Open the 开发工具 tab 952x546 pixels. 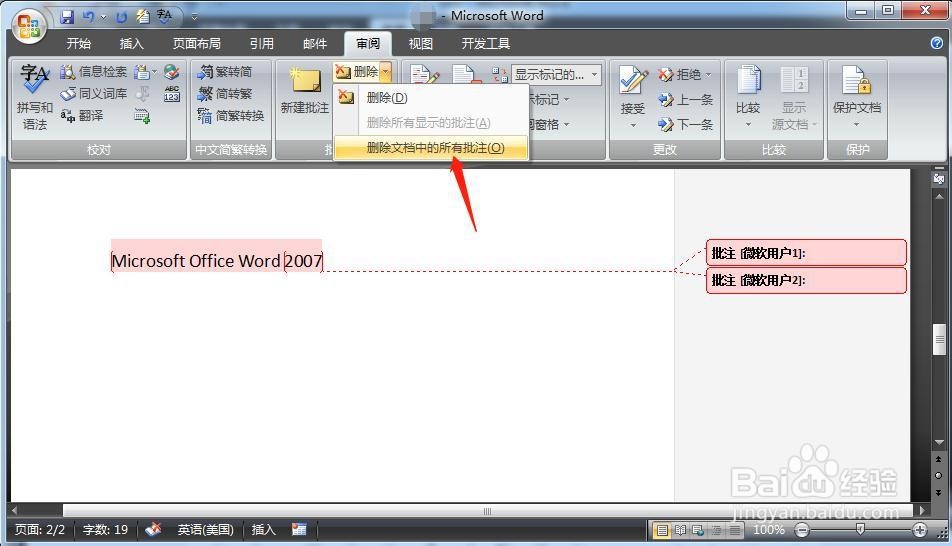[486, 44]
